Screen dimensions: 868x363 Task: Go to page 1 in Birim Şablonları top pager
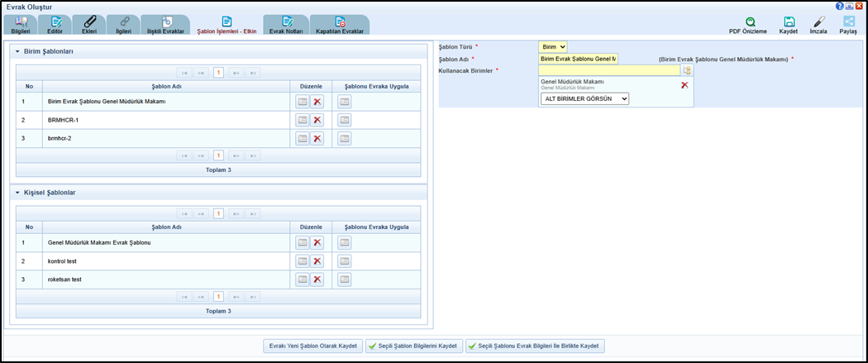pyautogui.click(x=219, y=73)
